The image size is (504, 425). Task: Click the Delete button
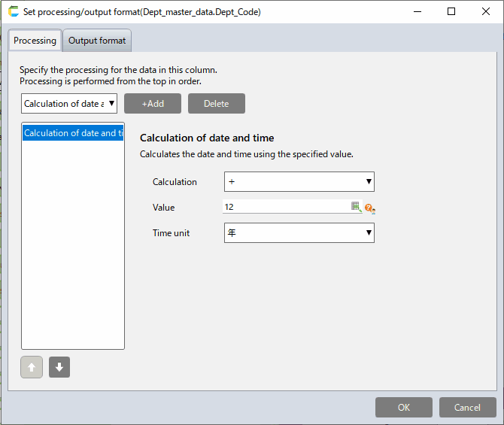[x=216, y=104]
